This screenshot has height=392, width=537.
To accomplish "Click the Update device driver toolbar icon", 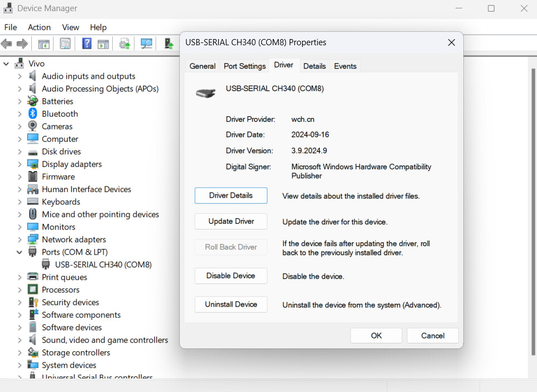I will point(124,44).
